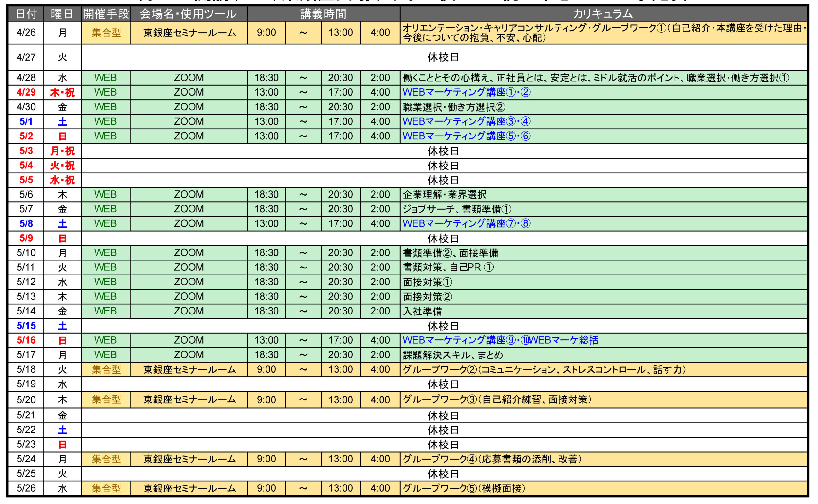The image size is (818, 504).
Task: Click the 木・祝 weekday cell
Action: point(62,92)
